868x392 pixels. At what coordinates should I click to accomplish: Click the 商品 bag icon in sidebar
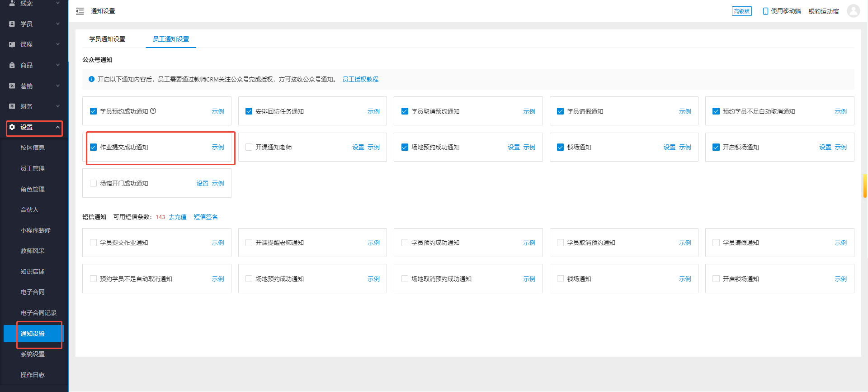click(12, 65)
